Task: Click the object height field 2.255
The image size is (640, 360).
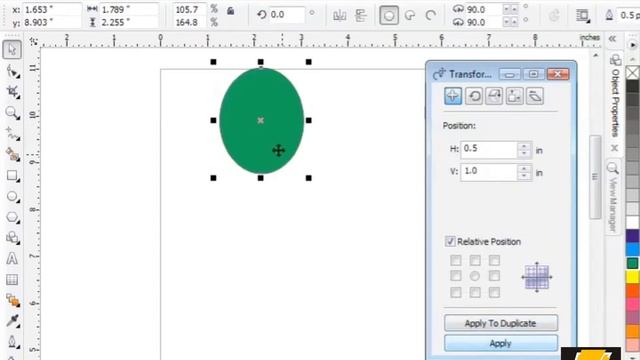Action: tap(129, 22)
